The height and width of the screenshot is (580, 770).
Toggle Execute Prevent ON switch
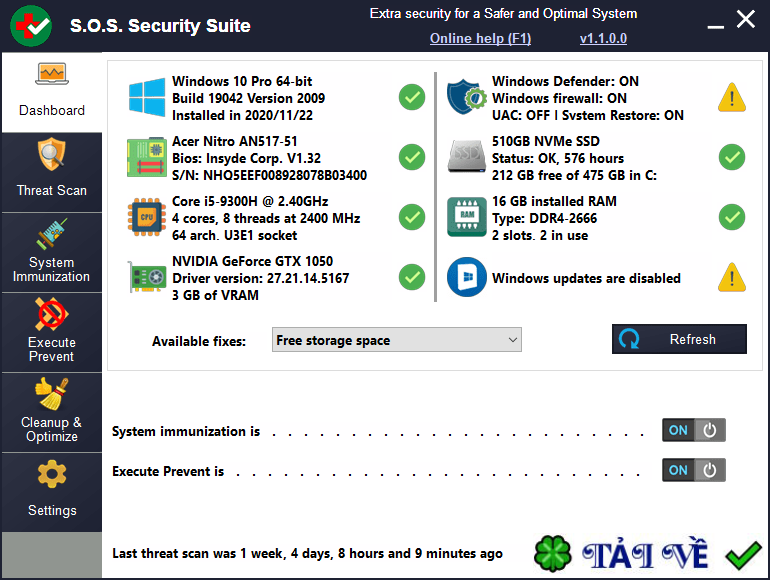pos(693,470)
